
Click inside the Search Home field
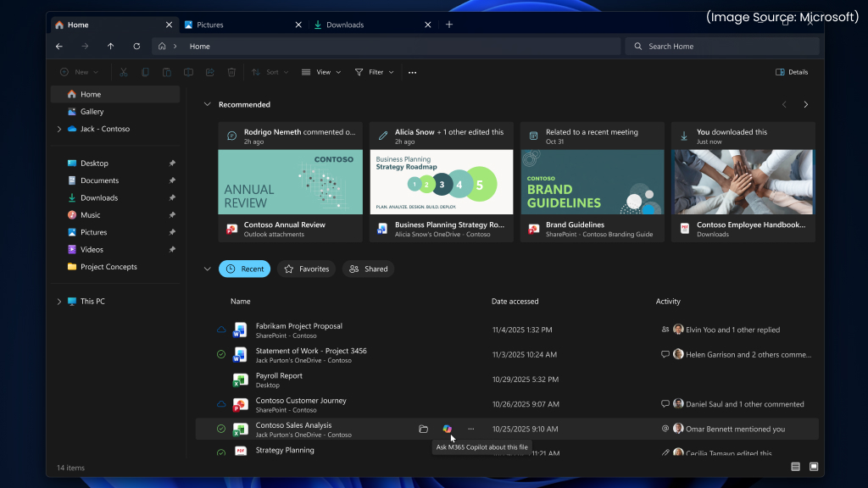tap(721, 46)
